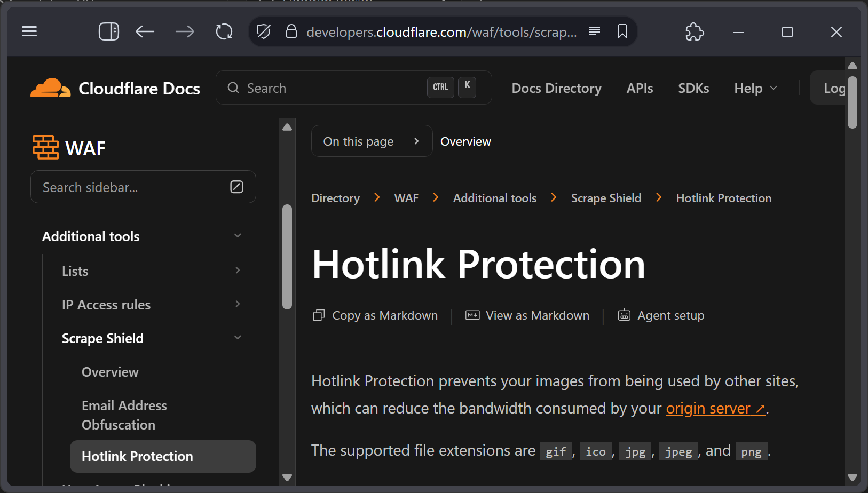Click the WAF sidebar heading

pos(85,148)
